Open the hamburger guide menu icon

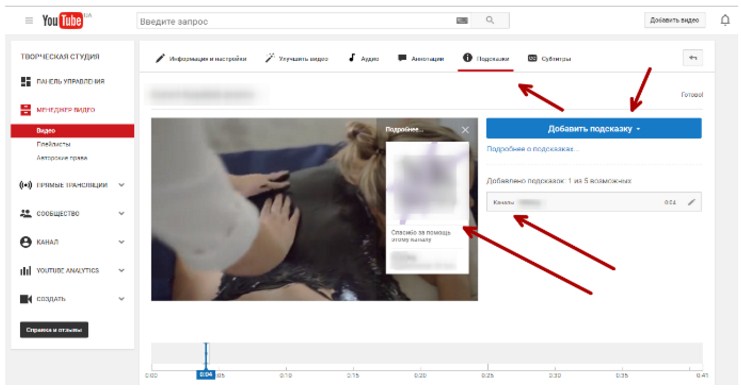tap(29, 20)
